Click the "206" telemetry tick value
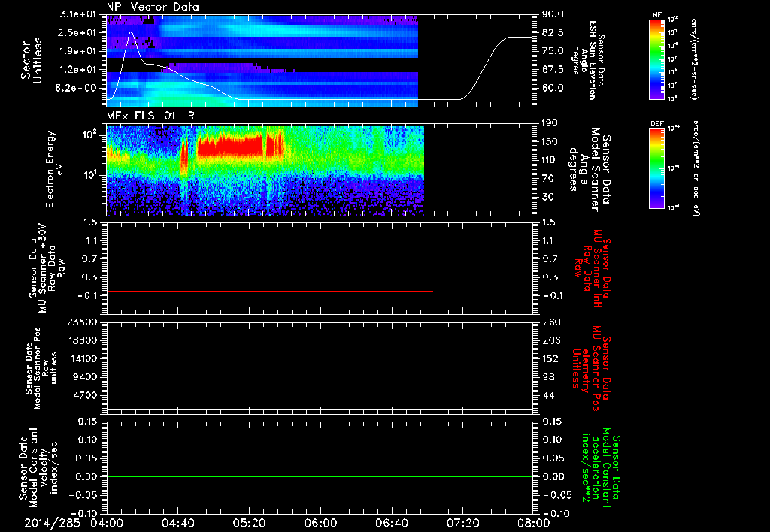The height and width of the screenshot is (532, 770). pos(550,340)
